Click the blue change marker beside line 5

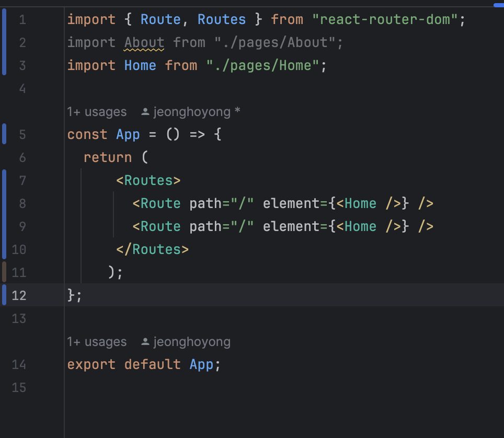click(x=4, y=134)
